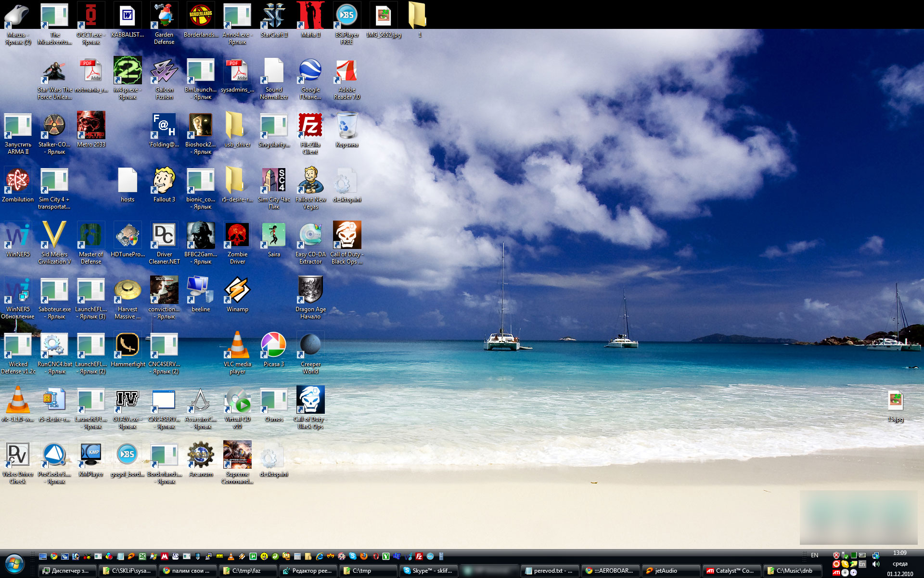Open the Zombie Driver desktop icon
924x578 pixels.
[237, 243]
